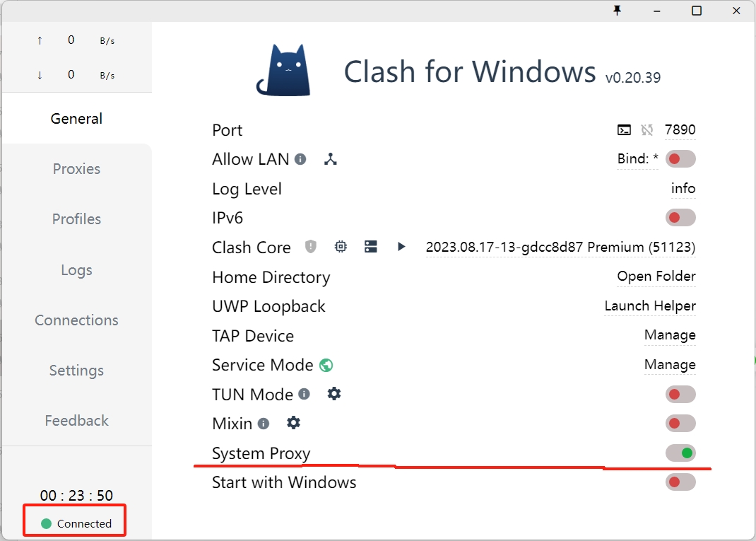
Task: Change the Log Level info value
Action: click(683, 189)
